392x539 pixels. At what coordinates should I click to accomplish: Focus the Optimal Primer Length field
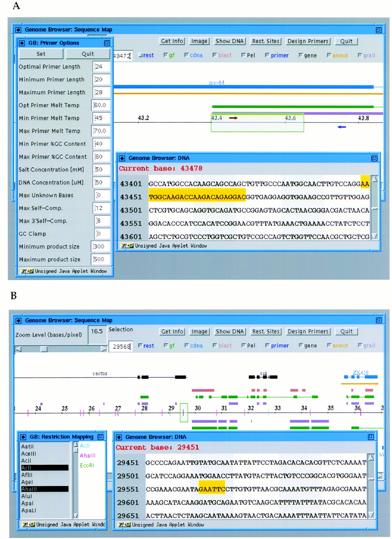(x=102, y=67)
